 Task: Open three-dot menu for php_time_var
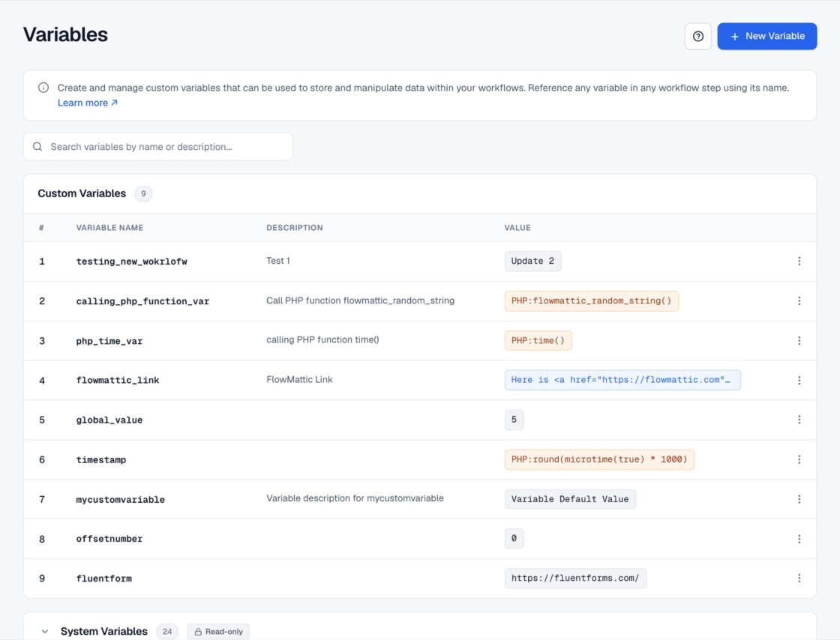(x=799, y=341)
